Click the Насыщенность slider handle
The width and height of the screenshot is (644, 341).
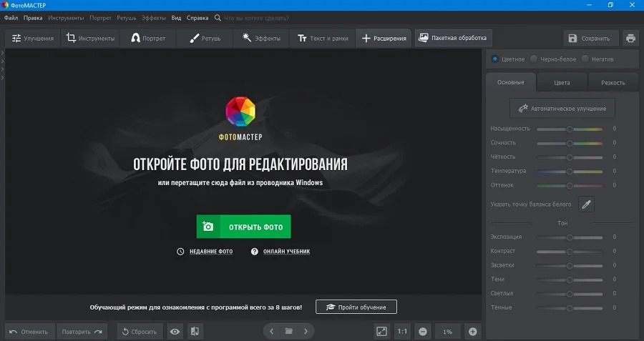570,129
